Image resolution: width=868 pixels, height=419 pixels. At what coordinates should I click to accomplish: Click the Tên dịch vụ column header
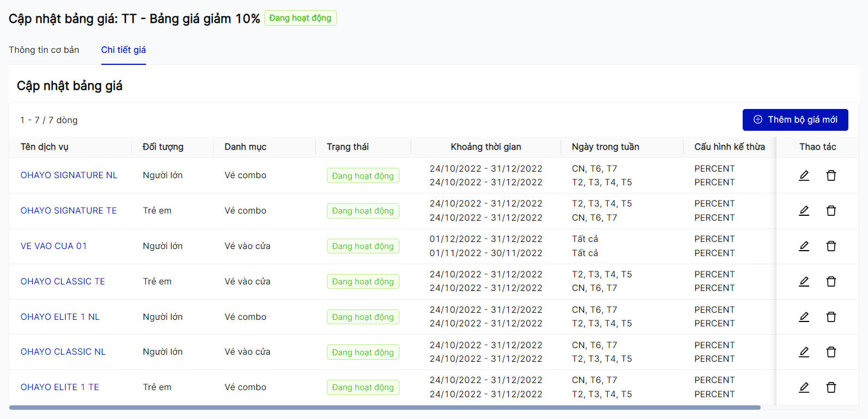[x=45, y=147]
